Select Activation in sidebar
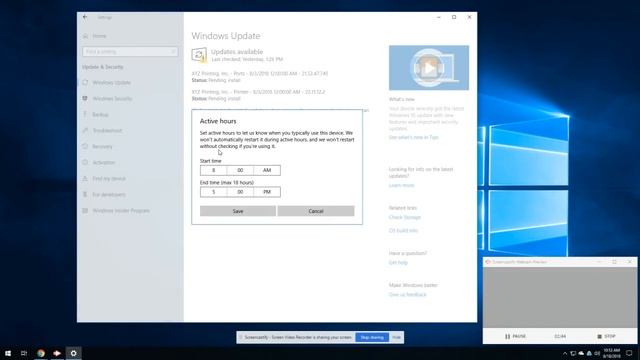This screenshot has width=640, height=360. pos(104,162)
